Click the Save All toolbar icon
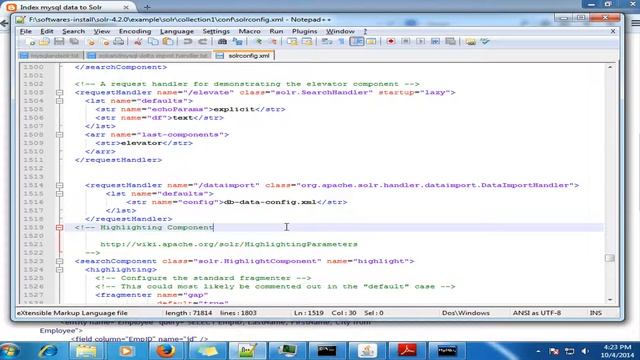This screenshot has height=360, width=640. (x=74, y=42)
